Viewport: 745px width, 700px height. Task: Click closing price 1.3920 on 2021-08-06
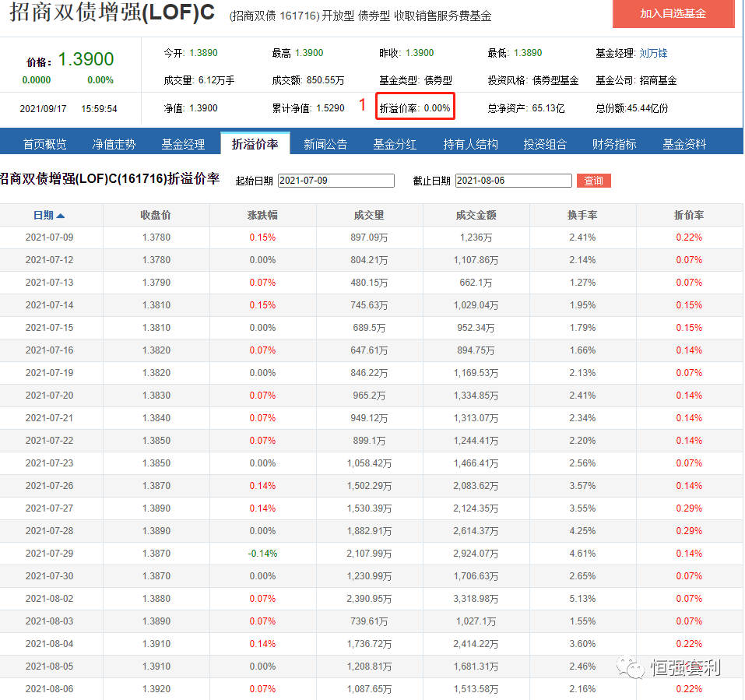156,688
